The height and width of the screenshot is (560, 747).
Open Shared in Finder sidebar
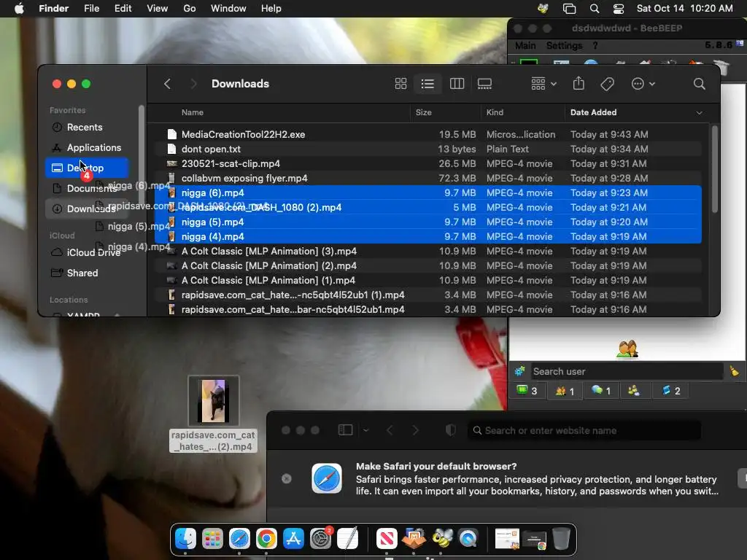point(82,273)
